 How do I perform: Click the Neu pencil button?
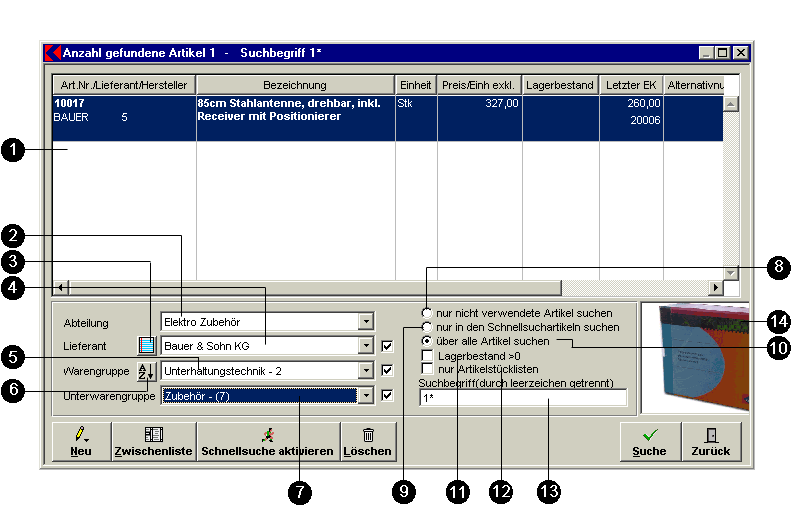point(82,442)
